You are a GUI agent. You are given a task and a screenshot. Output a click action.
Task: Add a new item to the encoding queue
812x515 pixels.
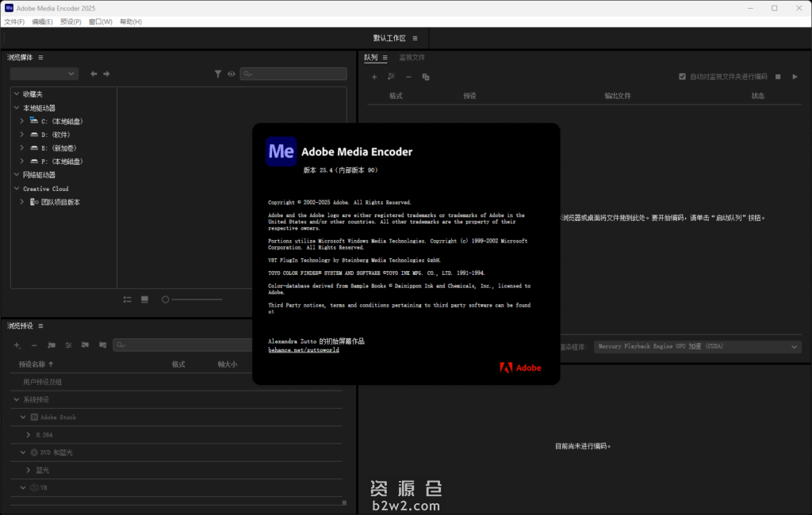pos(374,76)
